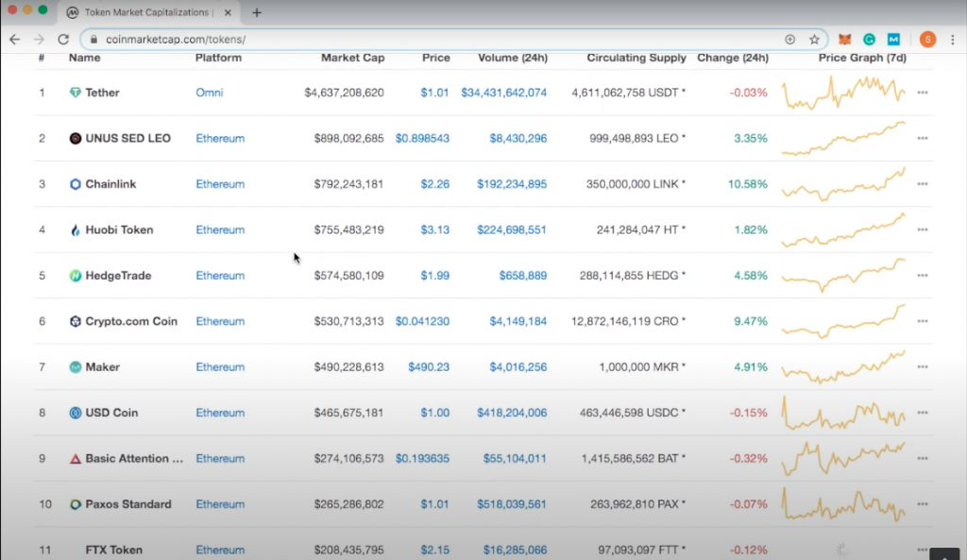Image resolution: width=967 pixels, height=560 pixels.
Task: Open more options for USD Coin row
Action: [x=923, y=413]
